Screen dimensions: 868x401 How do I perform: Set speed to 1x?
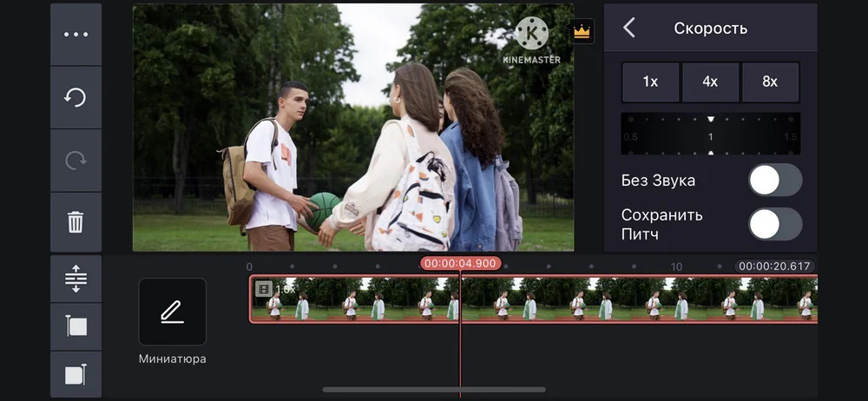coord(650,82)
